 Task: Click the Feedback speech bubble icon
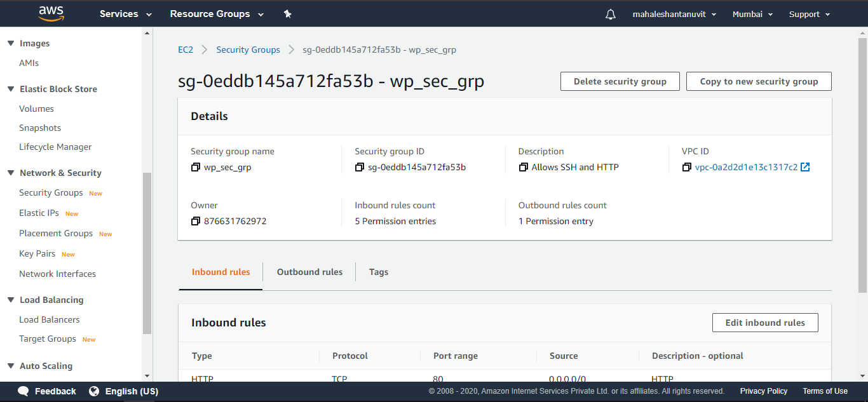[x=23, y=391]
